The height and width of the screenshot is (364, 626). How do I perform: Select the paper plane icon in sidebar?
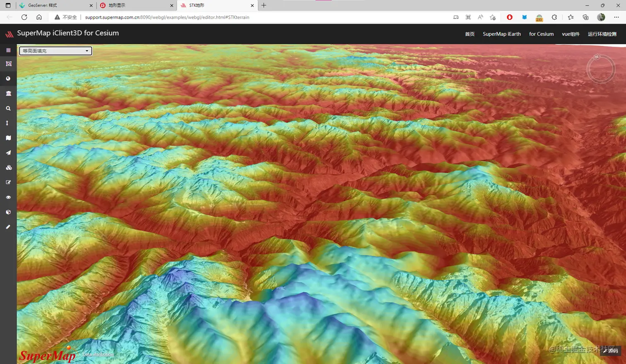click(x=8, y=153)
